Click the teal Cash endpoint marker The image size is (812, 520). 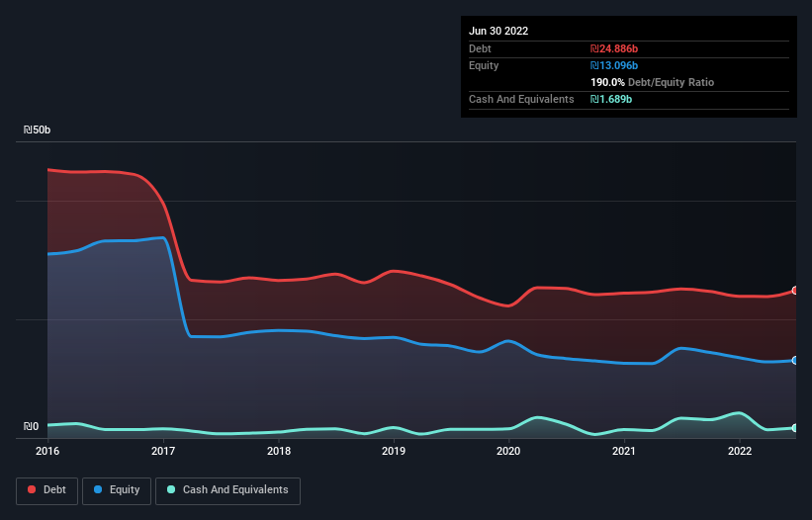[795, 428]
